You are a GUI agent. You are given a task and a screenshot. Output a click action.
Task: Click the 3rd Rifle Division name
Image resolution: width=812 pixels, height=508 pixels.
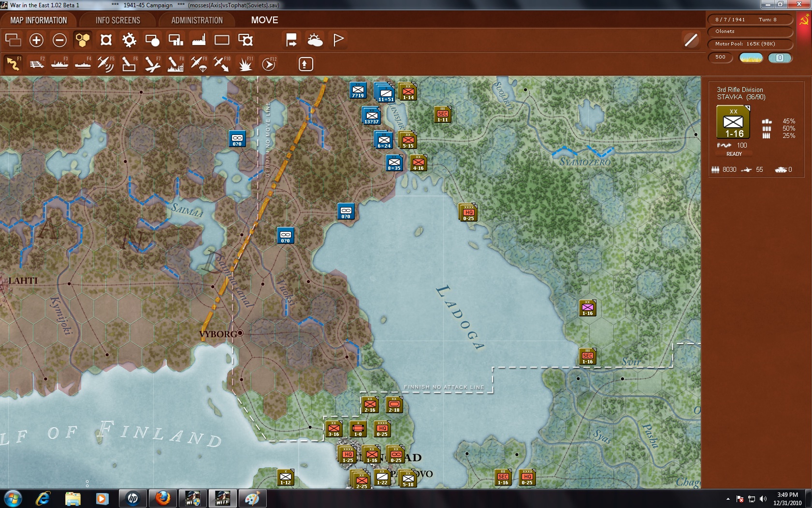(x=740, y=90)
